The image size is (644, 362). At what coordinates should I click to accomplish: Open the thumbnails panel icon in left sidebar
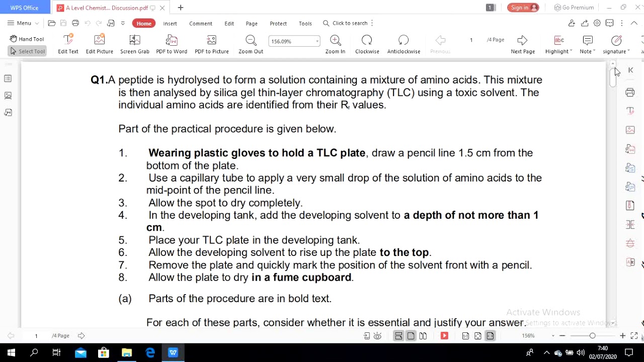tap(8, 96)
